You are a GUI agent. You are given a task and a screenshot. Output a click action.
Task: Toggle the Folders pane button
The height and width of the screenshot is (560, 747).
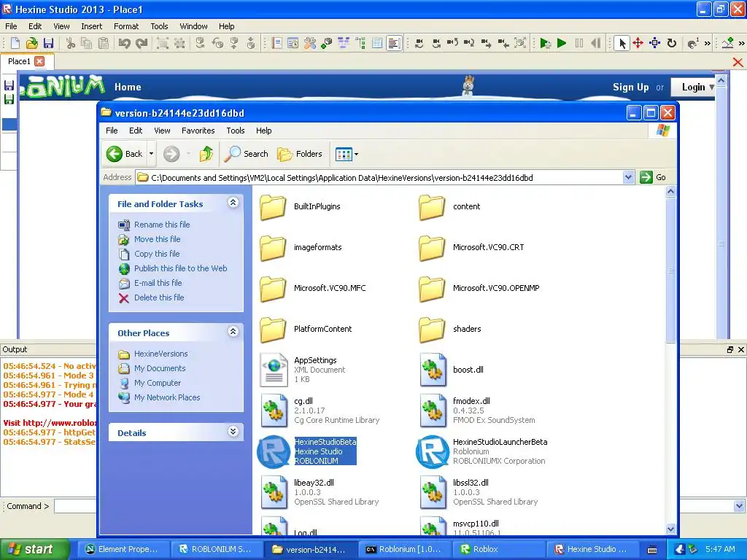300,154
